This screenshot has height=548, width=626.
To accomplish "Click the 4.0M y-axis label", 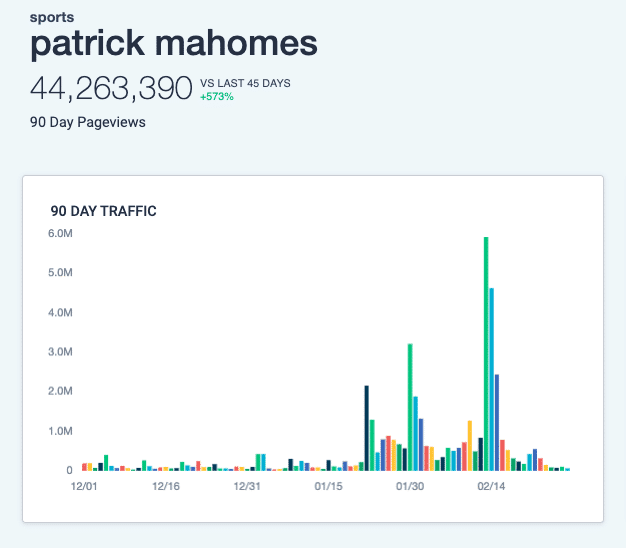I will pos(60,312).
